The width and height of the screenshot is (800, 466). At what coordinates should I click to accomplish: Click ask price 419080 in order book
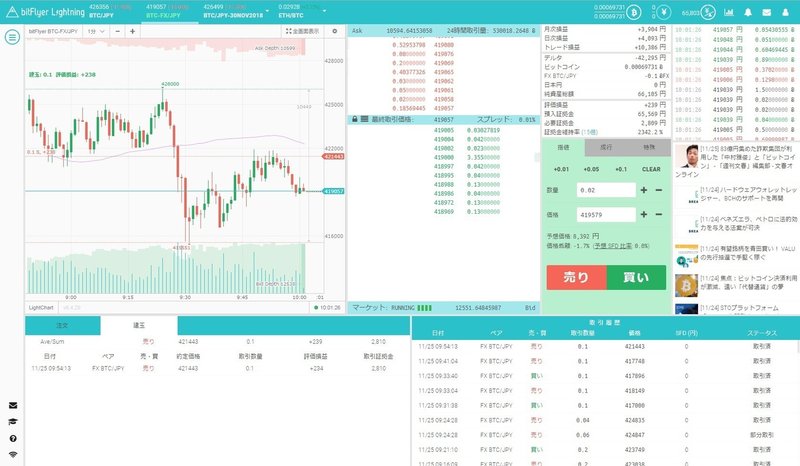point(444,45)
